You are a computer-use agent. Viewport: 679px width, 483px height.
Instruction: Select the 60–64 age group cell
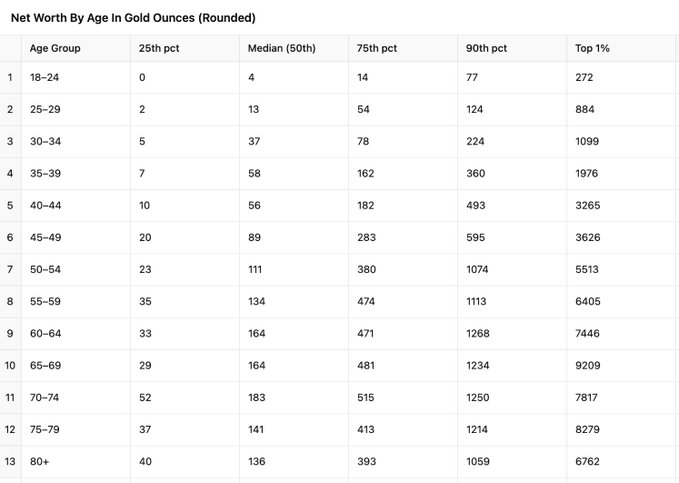(45, 334)
